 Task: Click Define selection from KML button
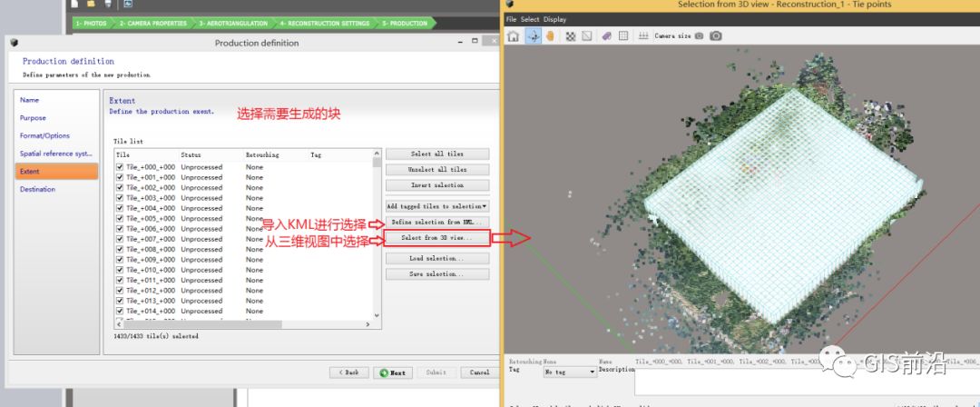[x=437, y=223]
